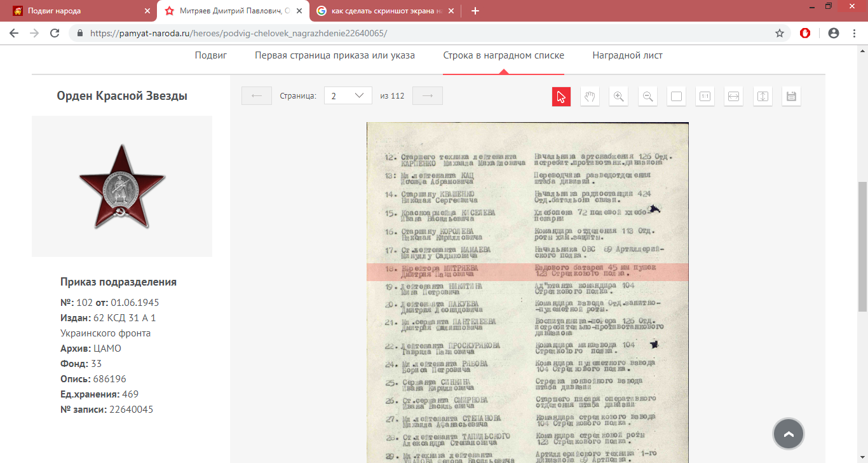Zoom in on the document
Viewport: 868px width, 463px height.
point(618,97)
